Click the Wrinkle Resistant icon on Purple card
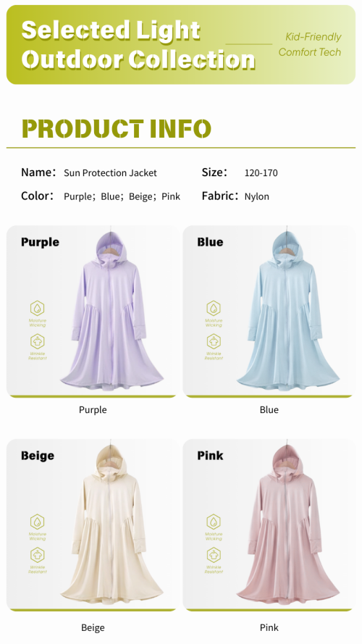This screenshot has width=362, height=644. (38, 342)
